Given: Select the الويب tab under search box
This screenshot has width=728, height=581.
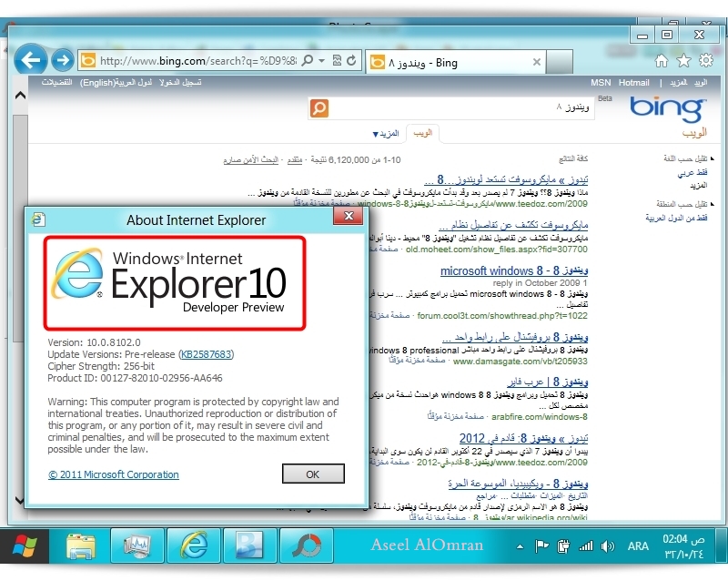Looking at the screenshot, I should coord(422,133).
